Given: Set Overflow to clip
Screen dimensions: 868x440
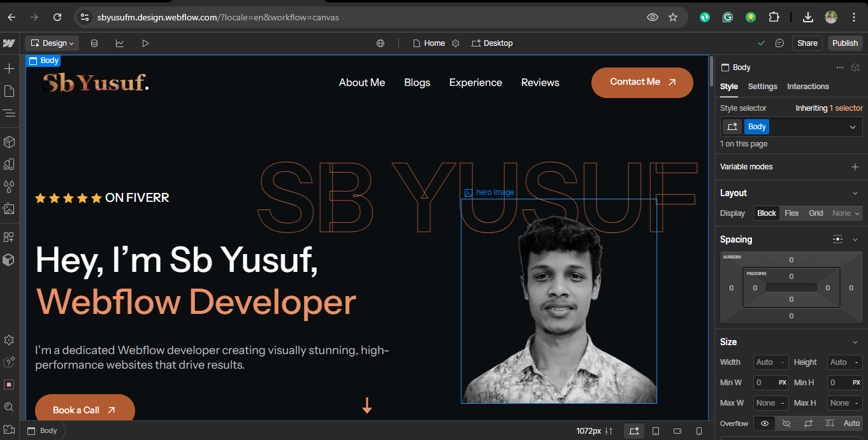Looking at the screenshot, I should (808, 423).
